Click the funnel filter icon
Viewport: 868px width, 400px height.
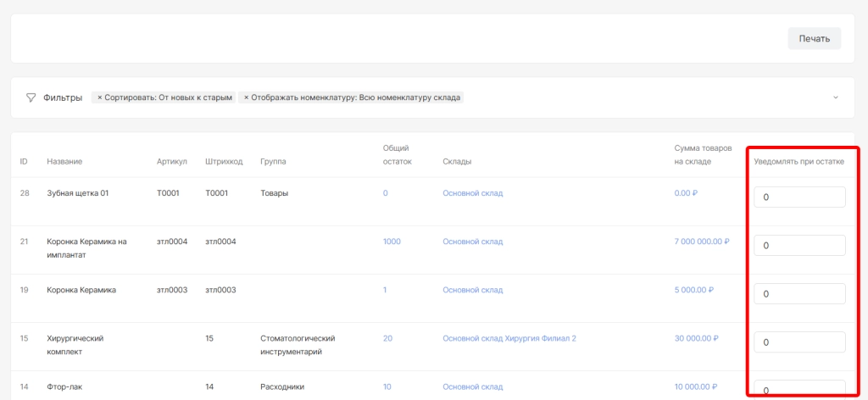tap(31, 97)
